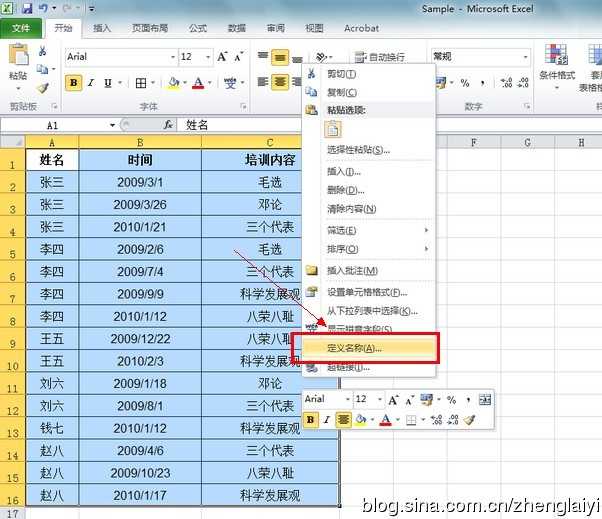
Task: Choose 设置单元格格式(F)... in context menu
Action: click(369, 292)
